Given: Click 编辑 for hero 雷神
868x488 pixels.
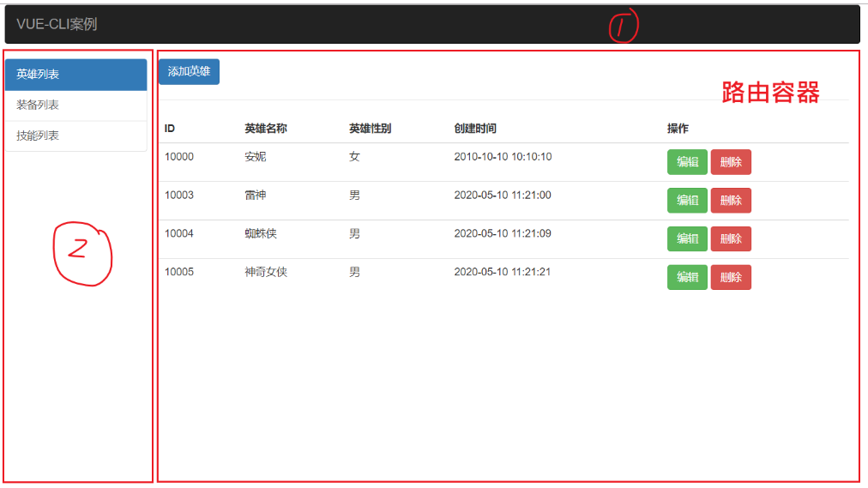Looking at the screenshot, I should point(687,201).
